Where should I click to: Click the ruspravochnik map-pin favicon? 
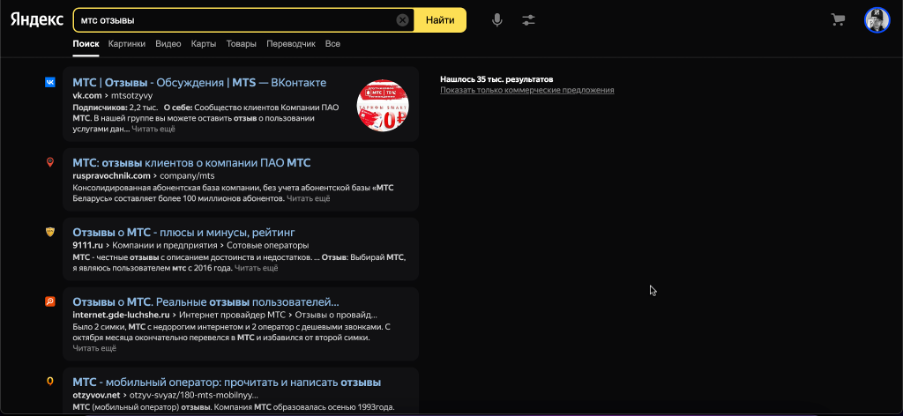[x=50, y=162]
